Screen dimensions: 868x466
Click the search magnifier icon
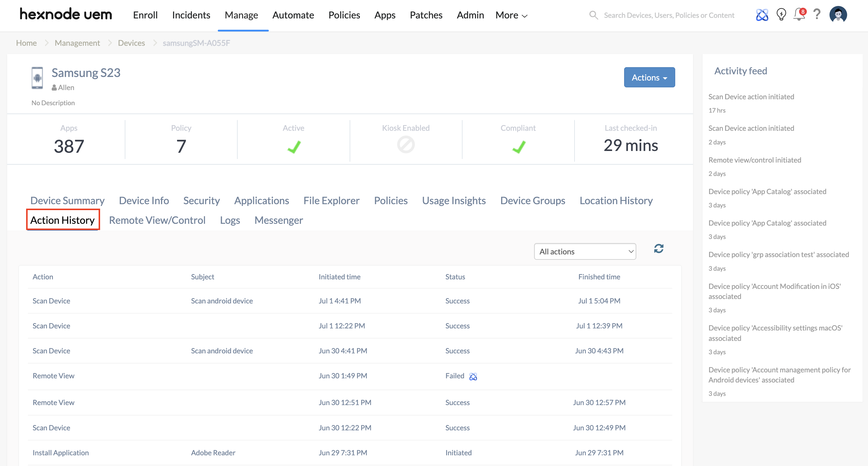point(594,15)
